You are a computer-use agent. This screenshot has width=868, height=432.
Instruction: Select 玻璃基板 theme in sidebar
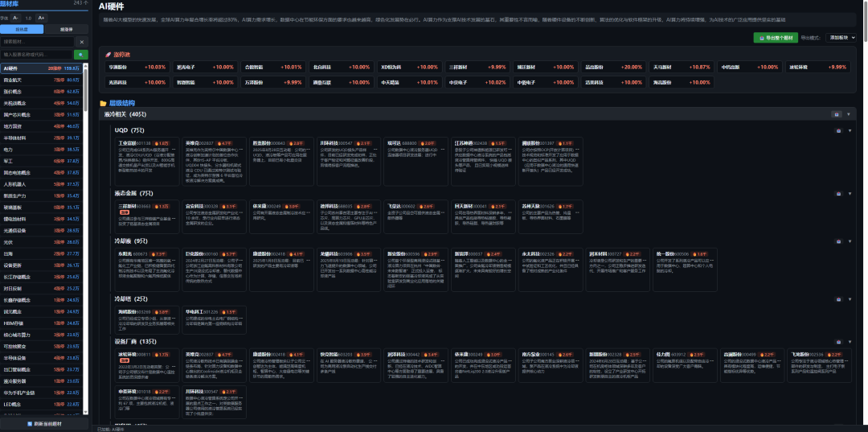[42, 207]
